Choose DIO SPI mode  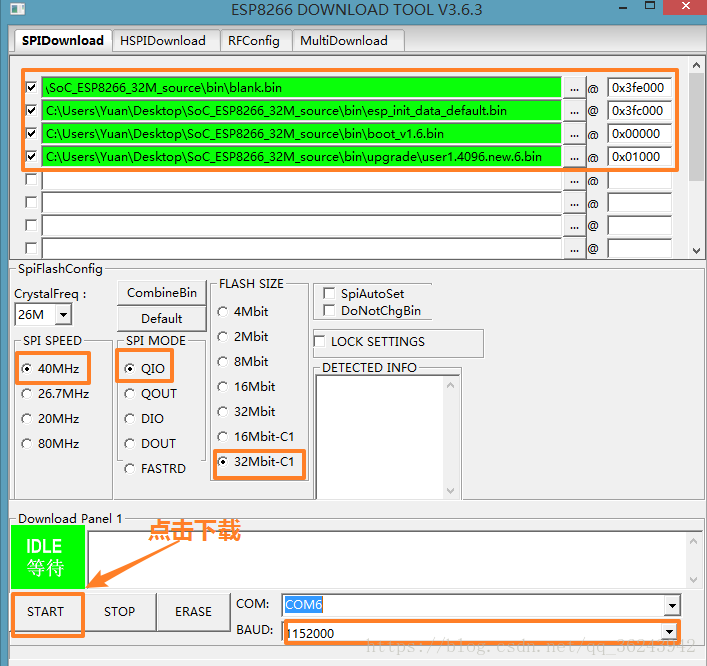click(x=129, y=418)
